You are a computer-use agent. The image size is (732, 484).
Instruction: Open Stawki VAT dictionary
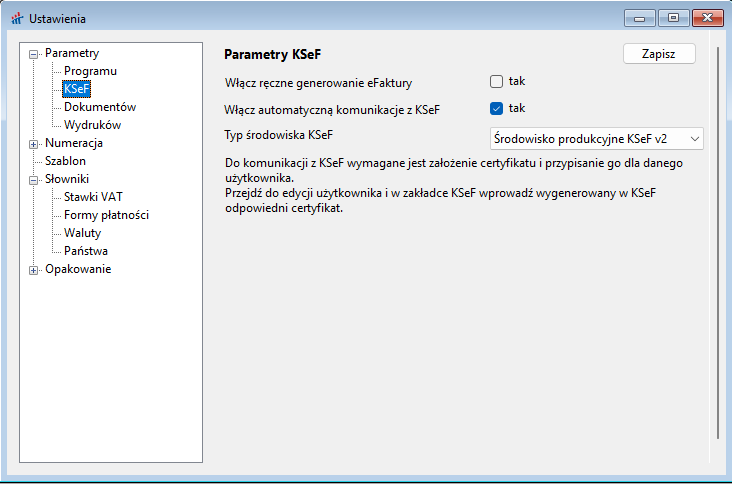pyautogui.click(x=93, y=197)
